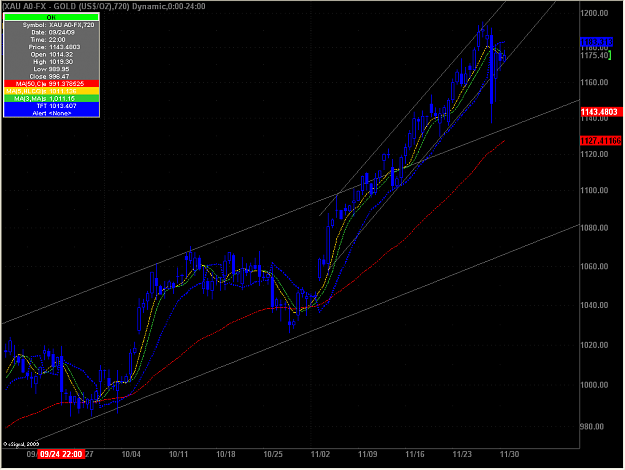Click the 10/18 date axis label
Viewport: 625px width, 470px height.
pos(226,454)
